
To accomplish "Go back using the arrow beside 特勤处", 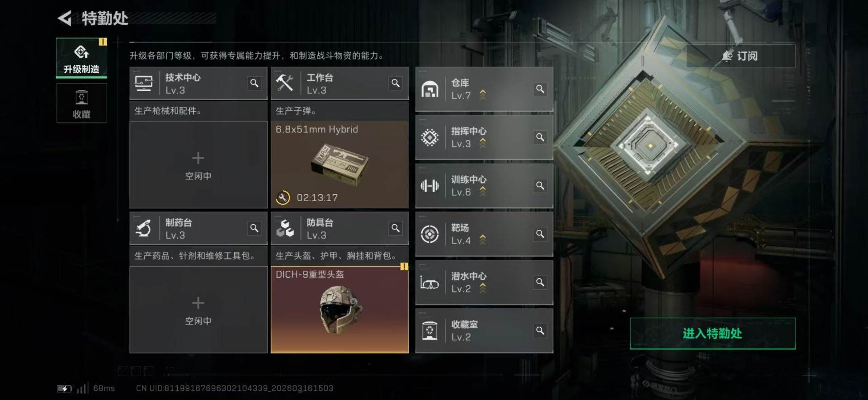I will [x=64, y=19].
